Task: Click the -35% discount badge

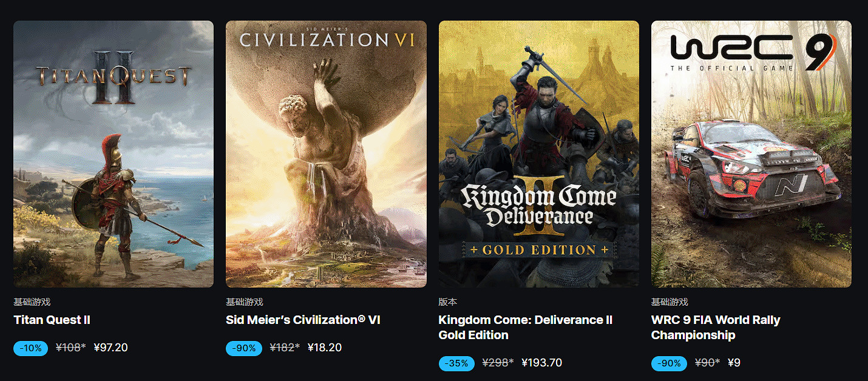Action: (x=456, y=363)
